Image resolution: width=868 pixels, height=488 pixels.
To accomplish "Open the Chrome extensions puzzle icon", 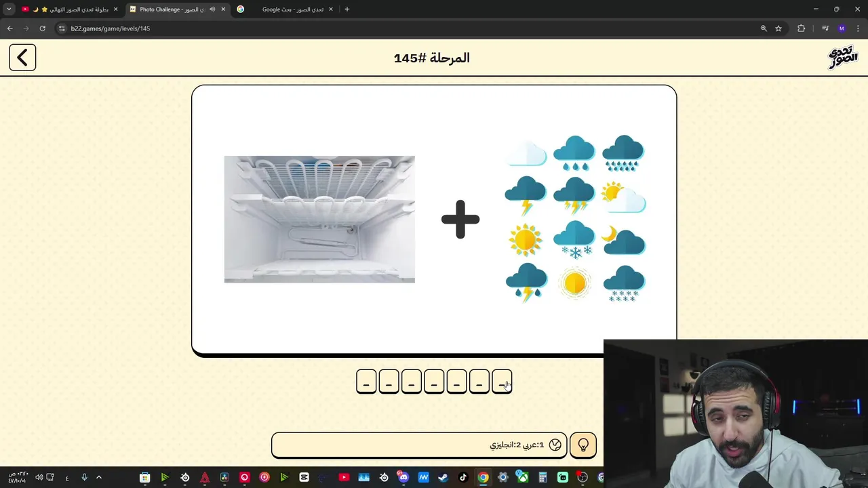I will (x=801, y=28).
